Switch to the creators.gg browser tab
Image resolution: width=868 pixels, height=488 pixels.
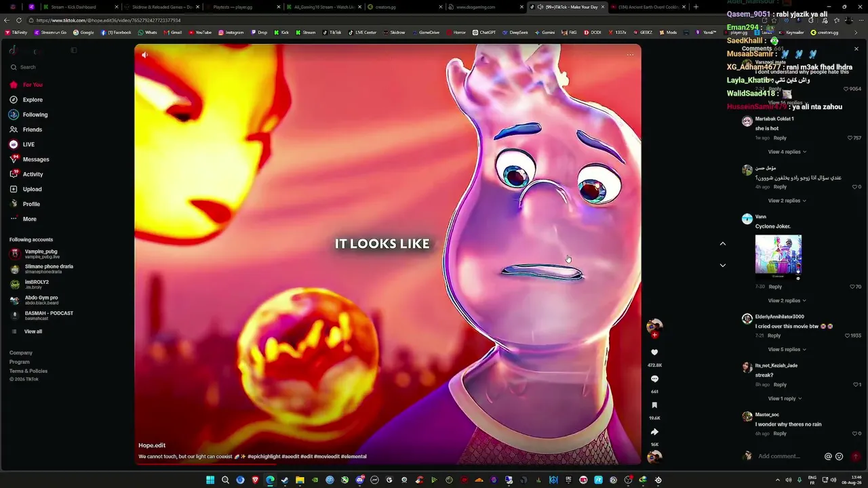tap(405, 7)
